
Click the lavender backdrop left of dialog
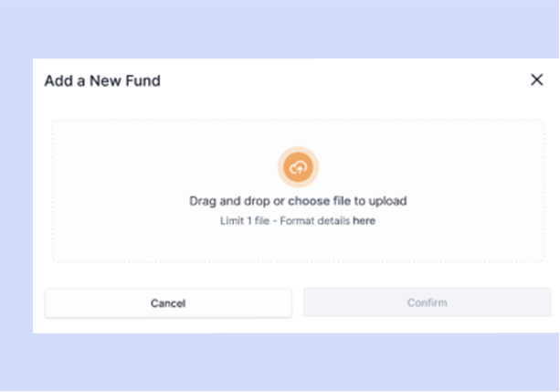[16, 196]
